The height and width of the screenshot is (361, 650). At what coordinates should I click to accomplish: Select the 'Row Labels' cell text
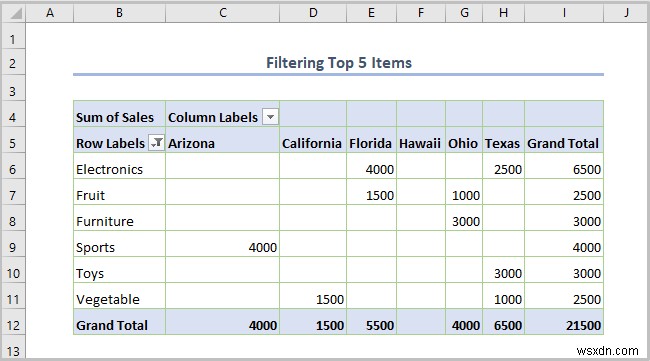(x=110, y=143)
